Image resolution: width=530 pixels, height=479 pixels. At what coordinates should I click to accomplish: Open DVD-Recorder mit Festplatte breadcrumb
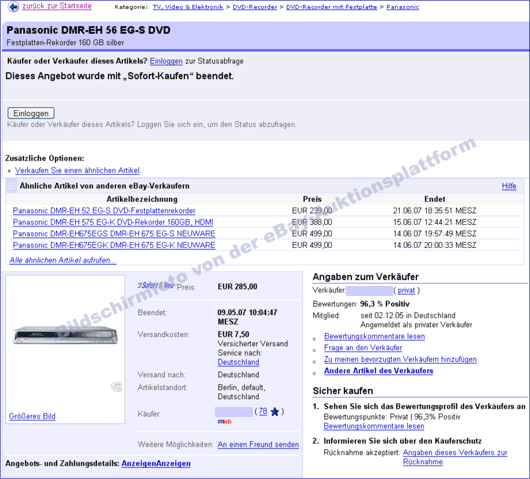point(332,7)
